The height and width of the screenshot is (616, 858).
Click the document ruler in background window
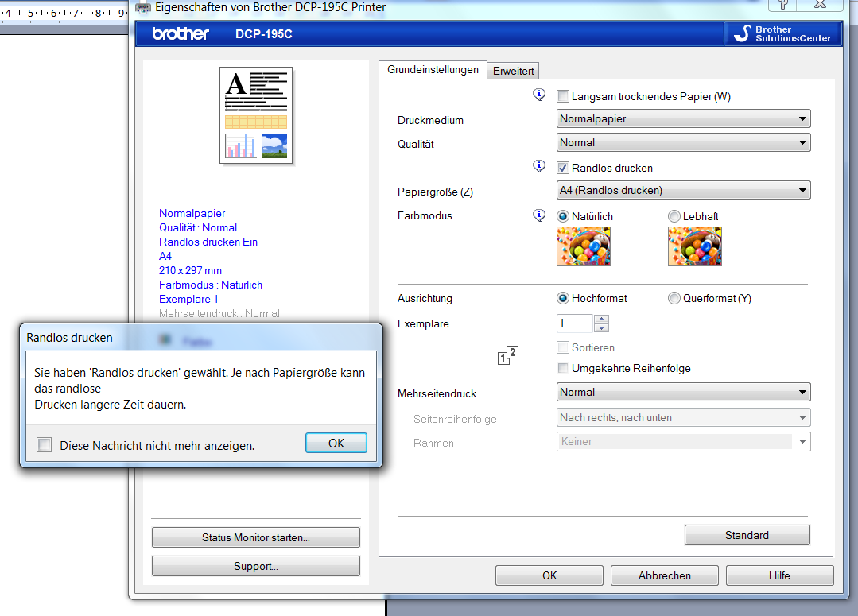pos(64,13)
